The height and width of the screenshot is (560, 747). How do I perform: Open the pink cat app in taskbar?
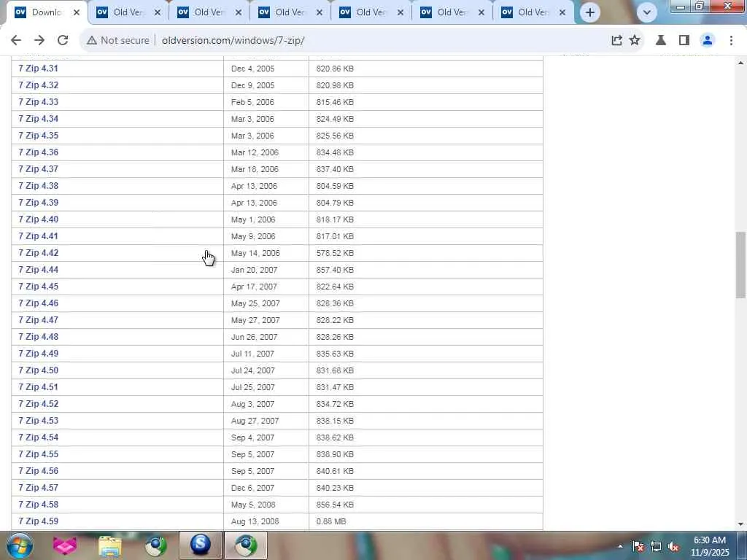click(64, 545)
